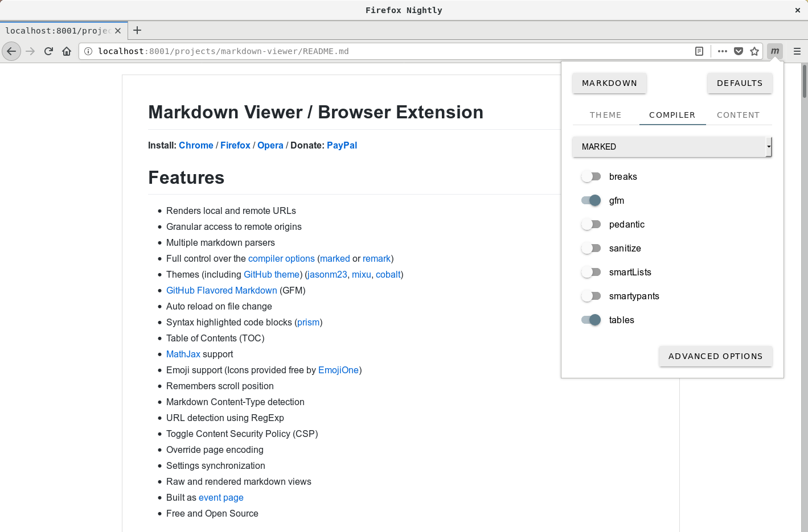This screenshot has width=808, height=532.
Task: Click 'URL detection using RegExp' item
Action: (225, 418)
